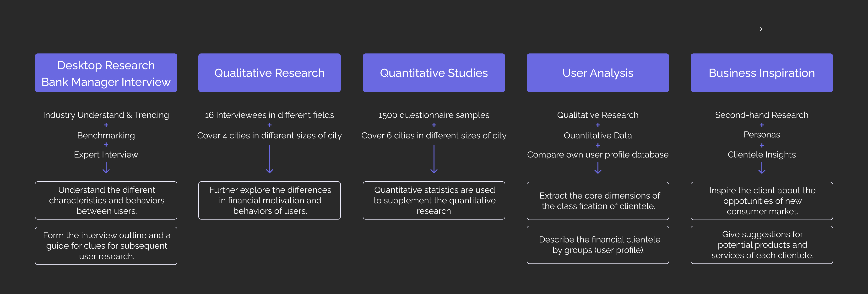Click down arrow below 'Cover 4 cities'

click(269, 159)
